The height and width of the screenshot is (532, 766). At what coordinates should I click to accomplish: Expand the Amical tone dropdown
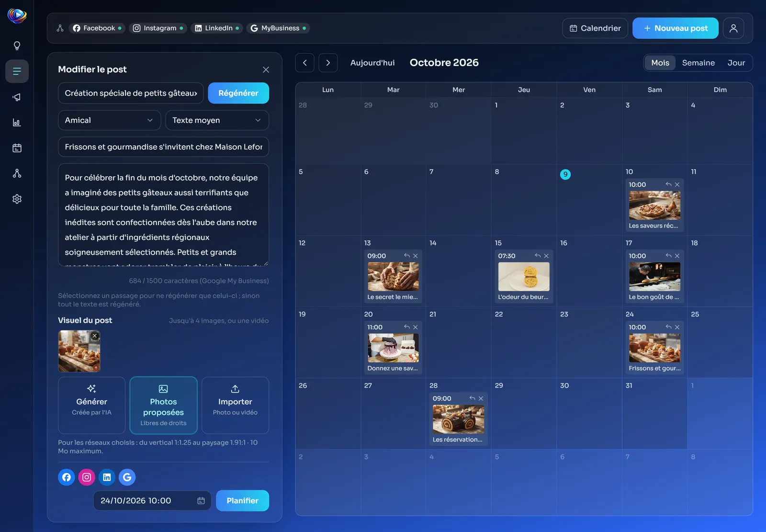110,120
